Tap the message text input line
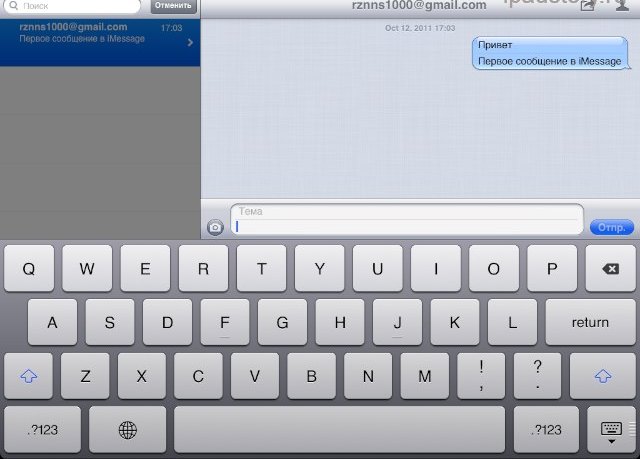 click(x=407, y=227)
